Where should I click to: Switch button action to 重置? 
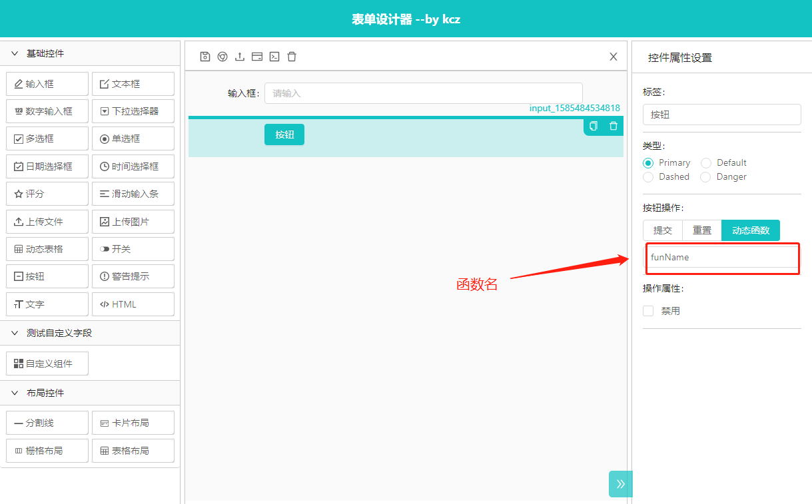702,230
